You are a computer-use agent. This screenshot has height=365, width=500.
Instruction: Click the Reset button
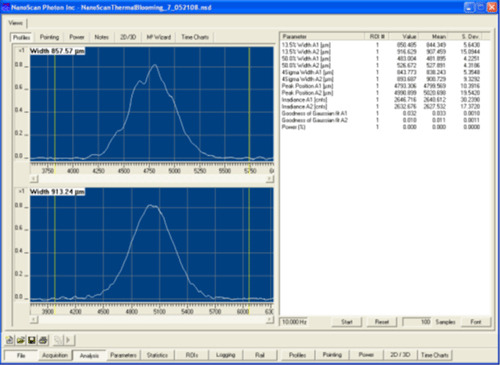(x=382, y=322)
